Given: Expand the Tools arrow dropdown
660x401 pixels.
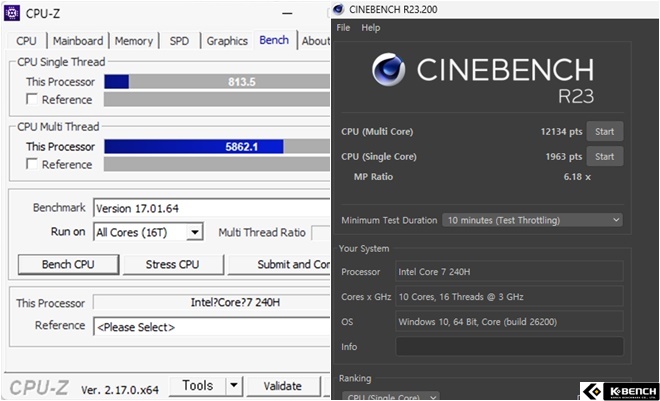Looking at the screenshot, I should pyautogui.click(x=233, y=385).
